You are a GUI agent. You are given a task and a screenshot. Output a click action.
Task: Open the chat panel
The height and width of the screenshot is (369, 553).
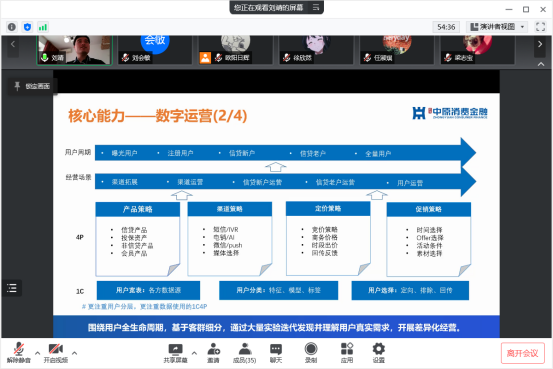276,353
